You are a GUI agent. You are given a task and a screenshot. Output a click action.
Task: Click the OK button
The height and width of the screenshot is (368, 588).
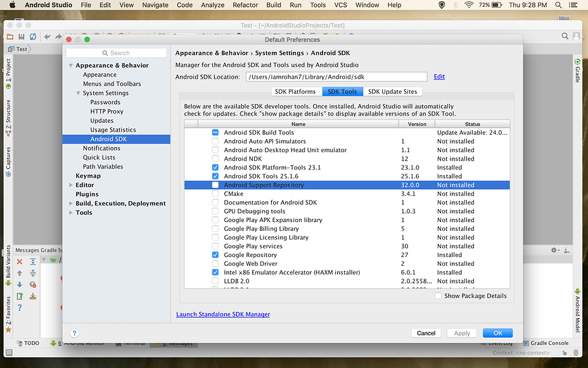point(497,333)
